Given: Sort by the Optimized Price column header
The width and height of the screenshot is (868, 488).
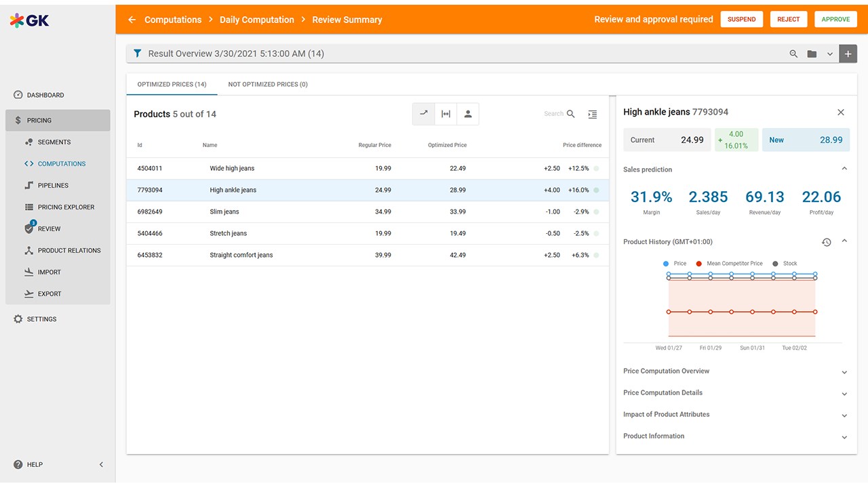Looking at the screenshot, I should (x=447, y=145).
